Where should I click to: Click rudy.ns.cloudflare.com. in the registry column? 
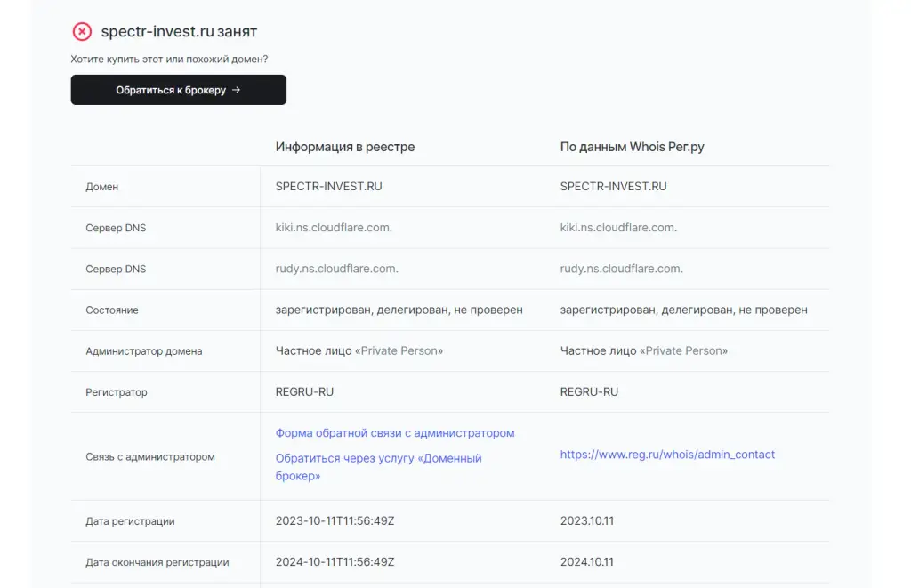point(337,269)
